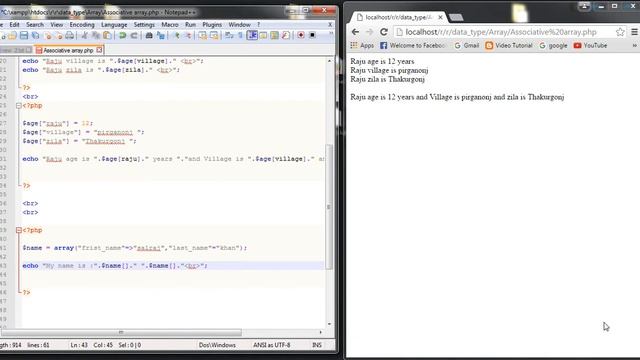The image size is (640, 360).
Task: Close the document with X on menu bar
Action: pos(330,24)
